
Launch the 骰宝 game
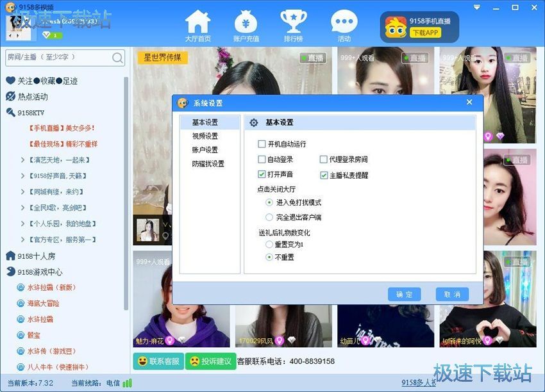point(28,336)
